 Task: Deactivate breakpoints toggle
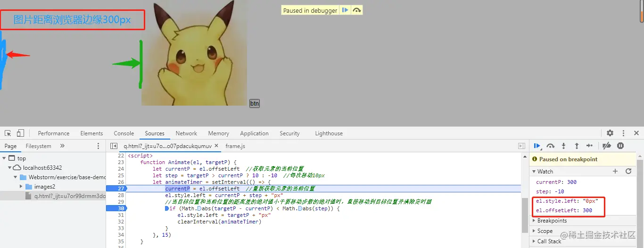click(607, 146)
